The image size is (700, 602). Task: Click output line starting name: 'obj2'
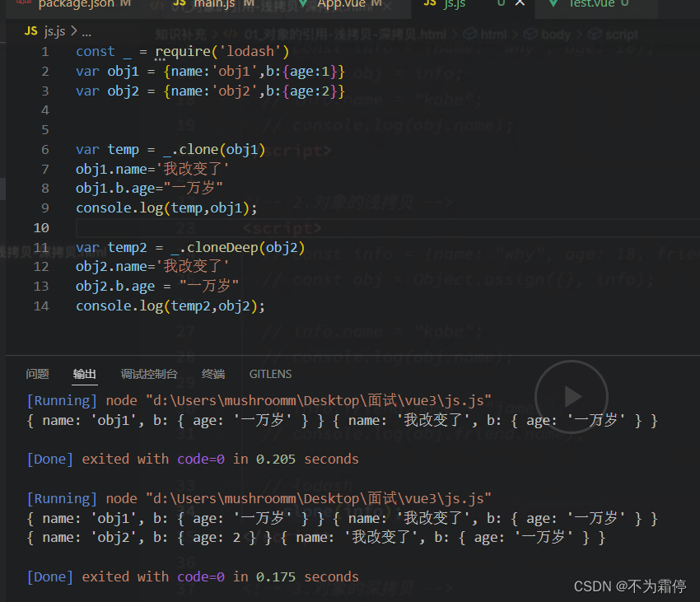pyautogui.click(x=316, y=537)
